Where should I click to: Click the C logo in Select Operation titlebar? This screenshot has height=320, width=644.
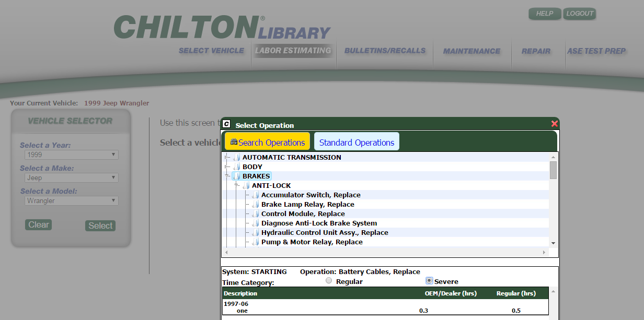coord(226,124)
